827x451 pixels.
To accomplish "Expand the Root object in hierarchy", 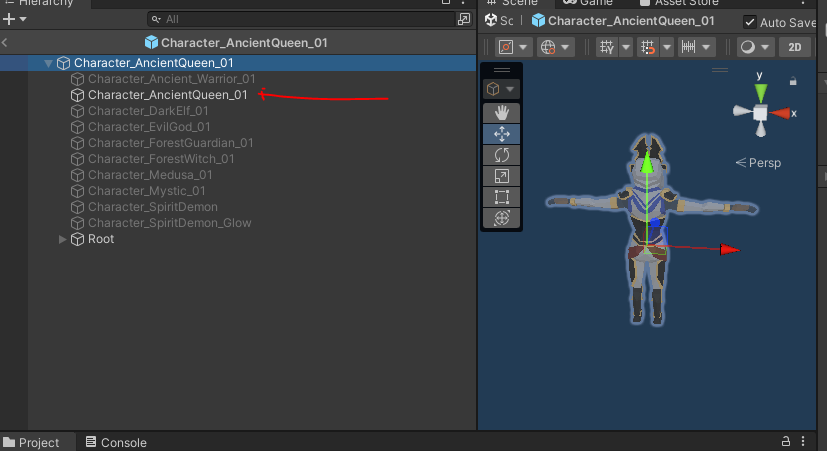I will (62, 239).
